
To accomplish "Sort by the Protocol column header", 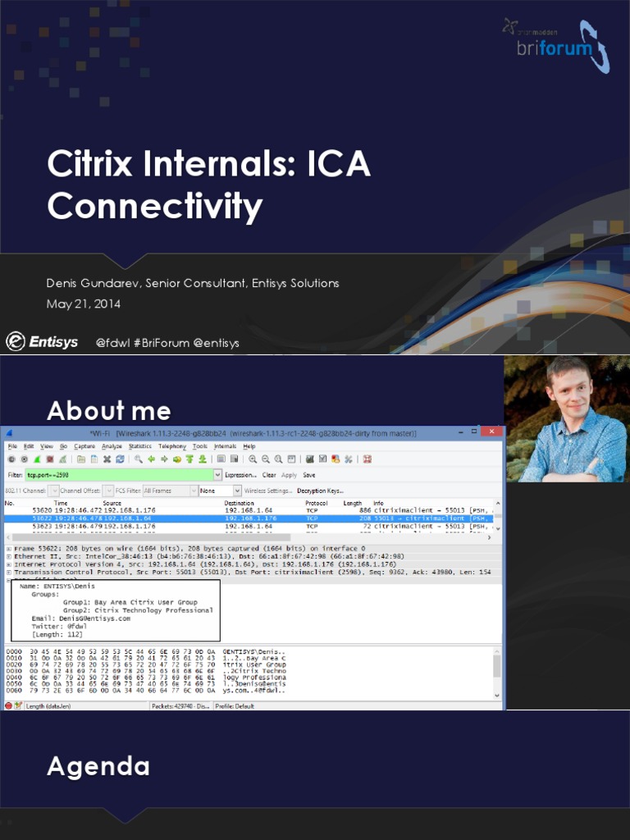I will click(x=316, y=503).
